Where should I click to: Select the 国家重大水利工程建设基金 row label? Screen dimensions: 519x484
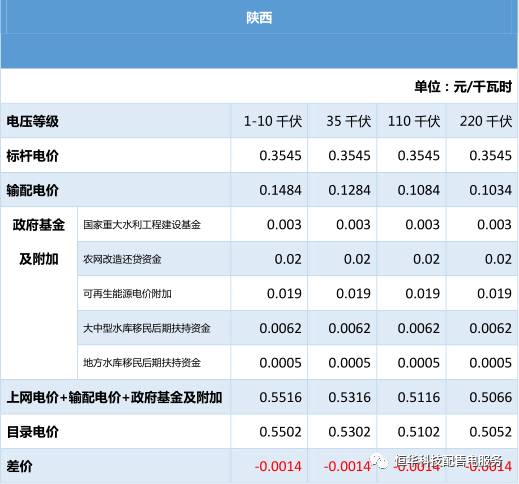tap(142, 225)
